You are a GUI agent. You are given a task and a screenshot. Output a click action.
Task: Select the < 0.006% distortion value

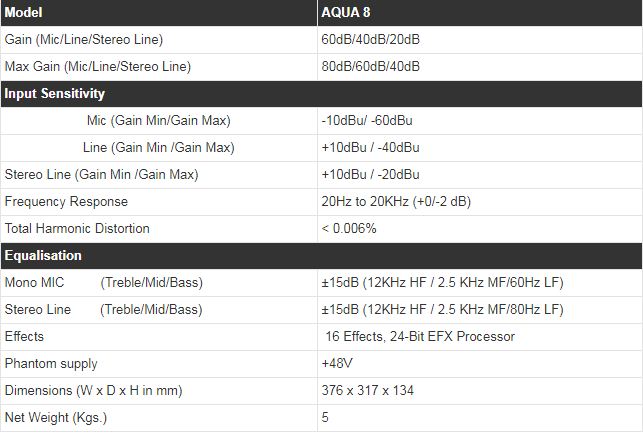pos(349,229)
